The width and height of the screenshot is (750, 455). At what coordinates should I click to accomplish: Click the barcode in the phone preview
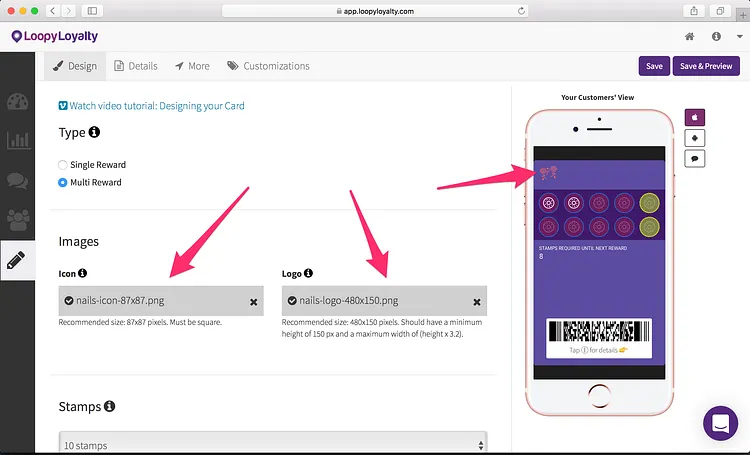click(x=599, y=331)
